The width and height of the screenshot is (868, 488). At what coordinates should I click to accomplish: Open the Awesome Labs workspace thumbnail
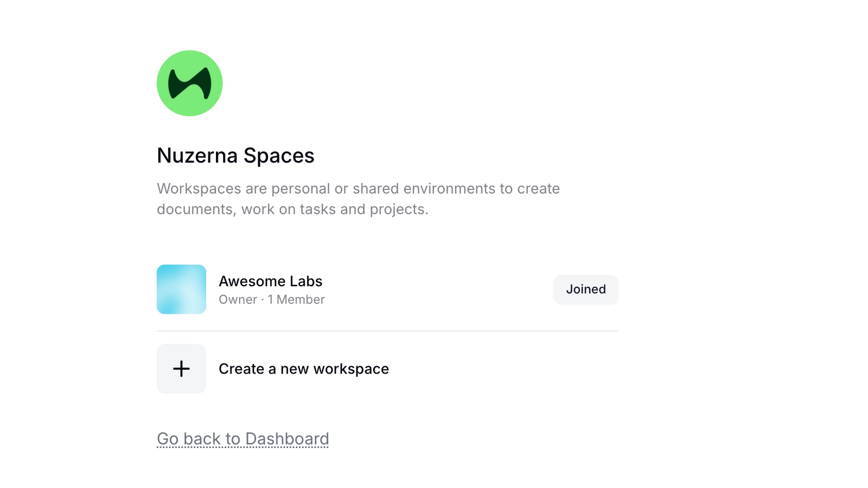tap(181, 289)
